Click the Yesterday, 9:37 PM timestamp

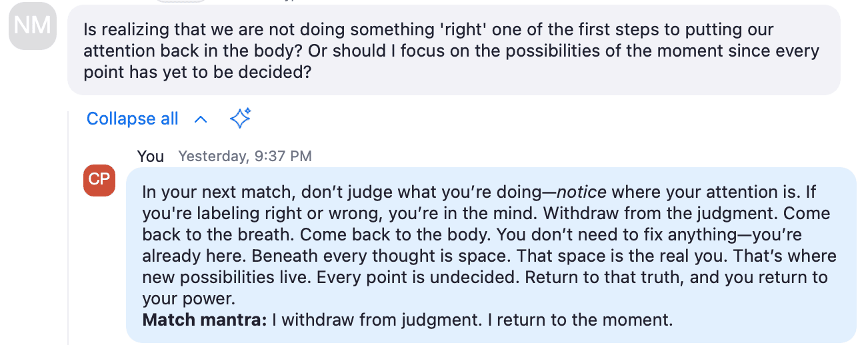click(245, 157)
